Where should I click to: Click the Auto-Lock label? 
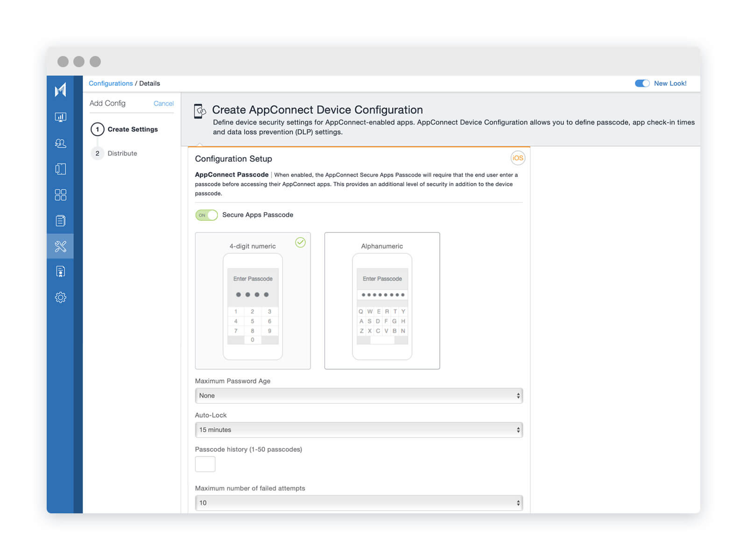point(211,415)
